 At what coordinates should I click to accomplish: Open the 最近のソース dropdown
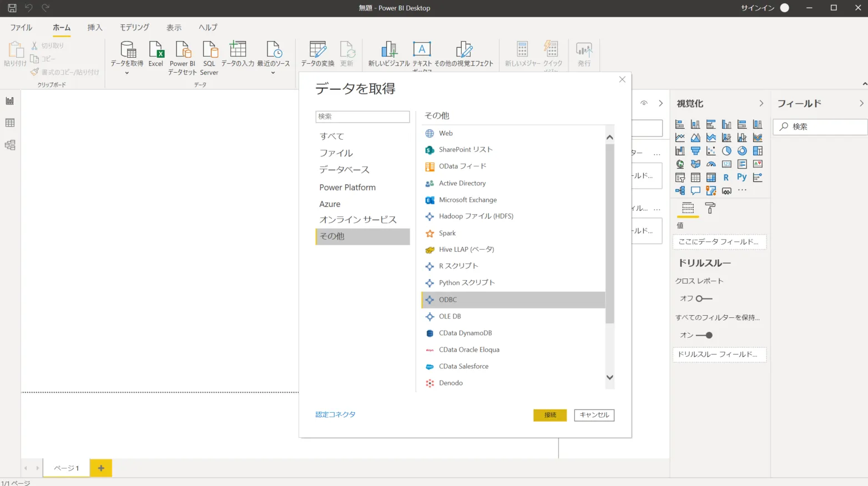click(273, 73)
